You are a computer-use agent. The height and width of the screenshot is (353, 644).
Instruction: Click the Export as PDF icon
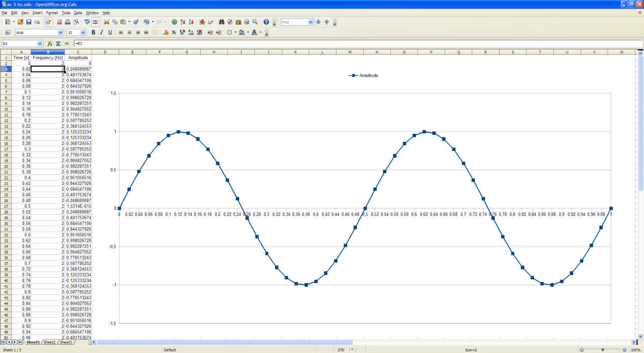[59, 22]
